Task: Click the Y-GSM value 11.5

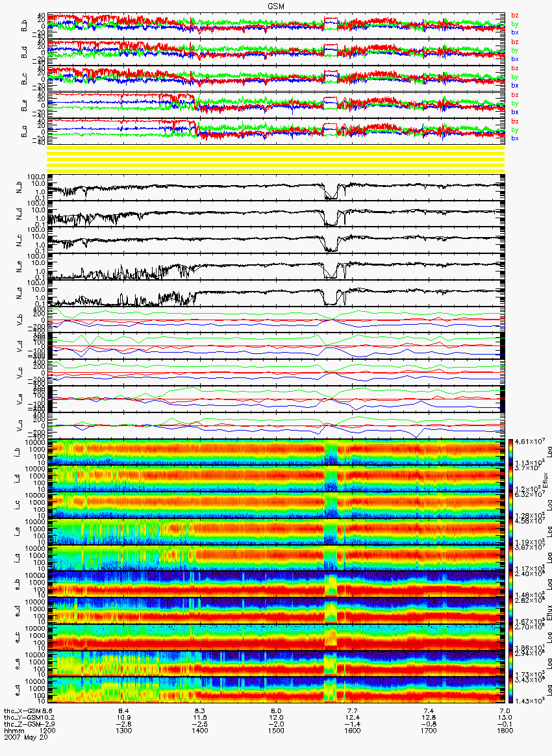Action: click(200, 718)
